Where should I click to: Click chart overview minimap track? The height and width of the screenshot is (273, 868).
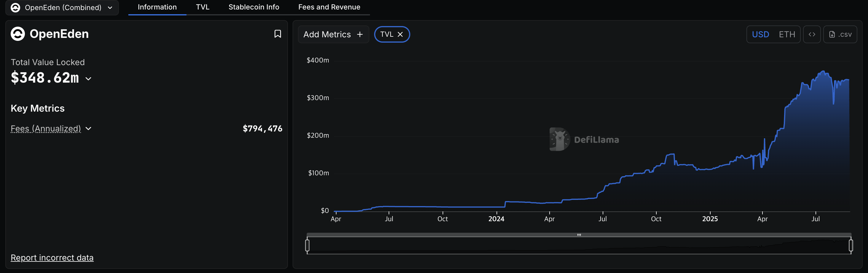point(579,245)
